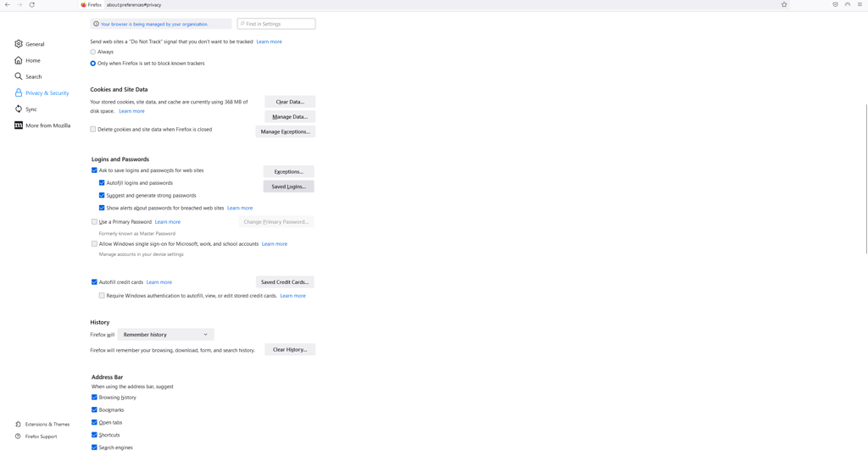
Task: Select Only when blocking known trackers option
Action: point(93,63)
